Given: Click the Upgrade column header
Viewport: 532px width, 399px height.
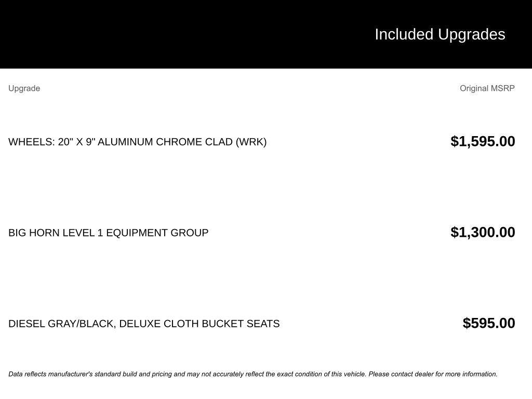Looking at the screenshot, I should coord(24,88).
